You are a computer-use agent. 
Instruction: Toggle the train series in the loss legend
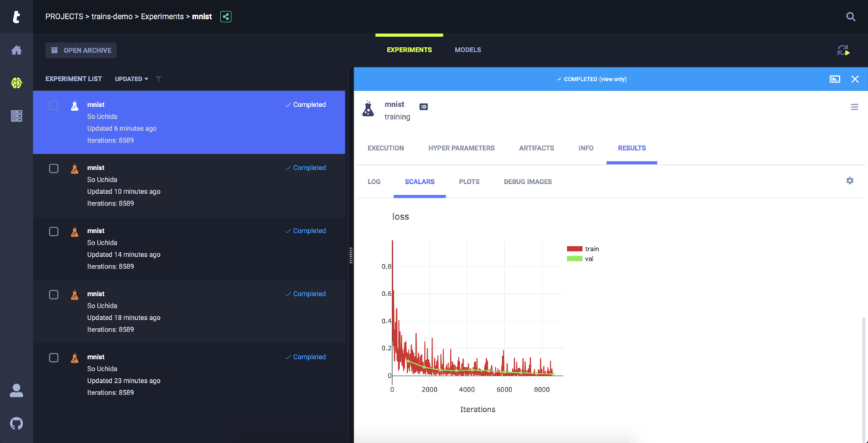tap(583, 249)
